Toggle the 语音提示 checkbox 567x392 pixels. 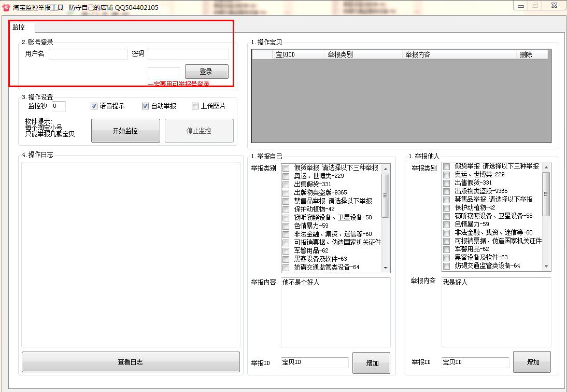94,106
